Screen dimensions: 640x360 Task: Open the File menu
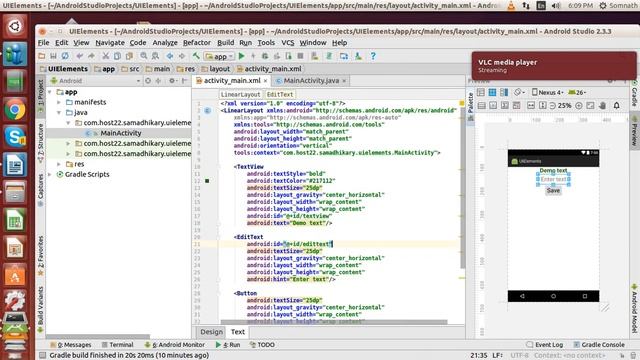coord(43,42)
